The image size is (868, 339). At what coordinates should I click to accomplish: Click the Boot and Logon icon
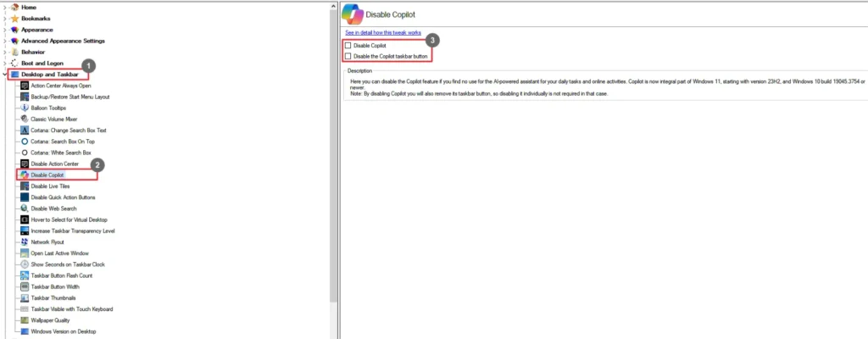pyautogui.click(x=14, y=64)
